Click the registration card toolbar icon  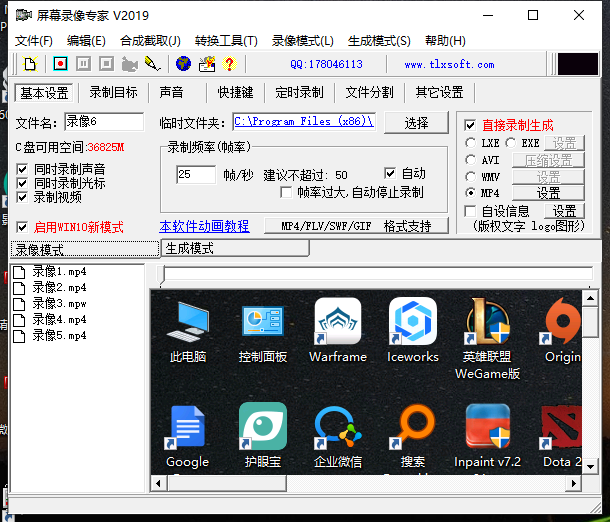pos(207,64)
